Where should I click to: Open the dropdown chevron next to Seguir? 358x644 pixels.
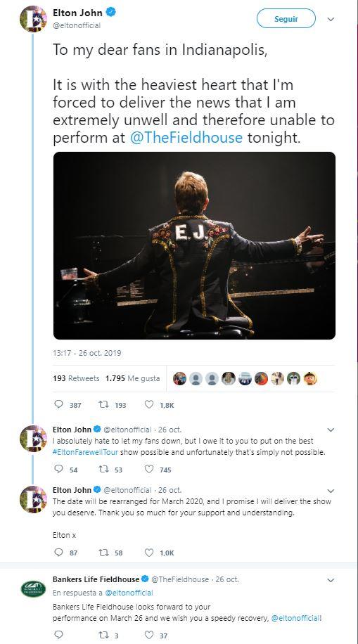click(x=331, y=19)
